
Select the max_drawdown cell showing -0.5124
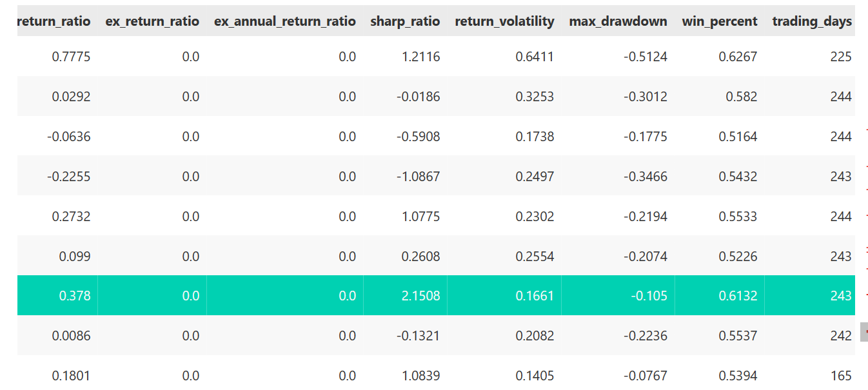(646, 57)
